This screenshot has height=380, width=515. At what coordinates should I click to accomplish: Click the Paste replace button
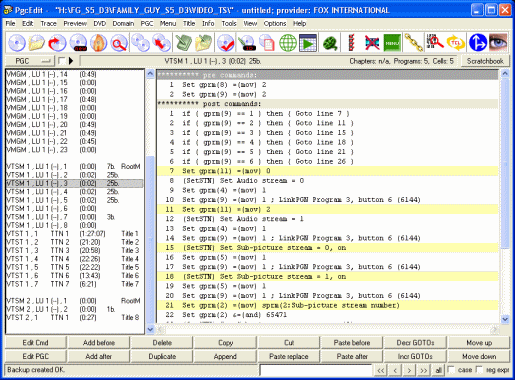pyautogui.click(x=289, y=356)
